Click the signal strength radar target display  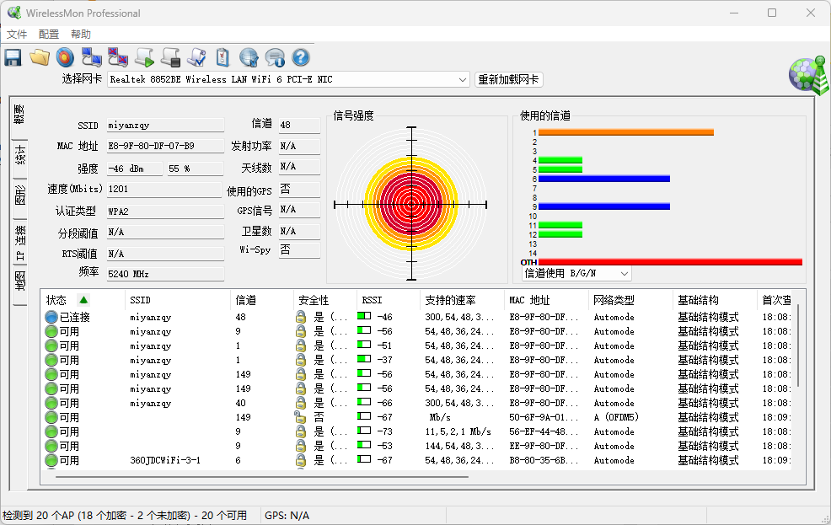coord(411,204)
